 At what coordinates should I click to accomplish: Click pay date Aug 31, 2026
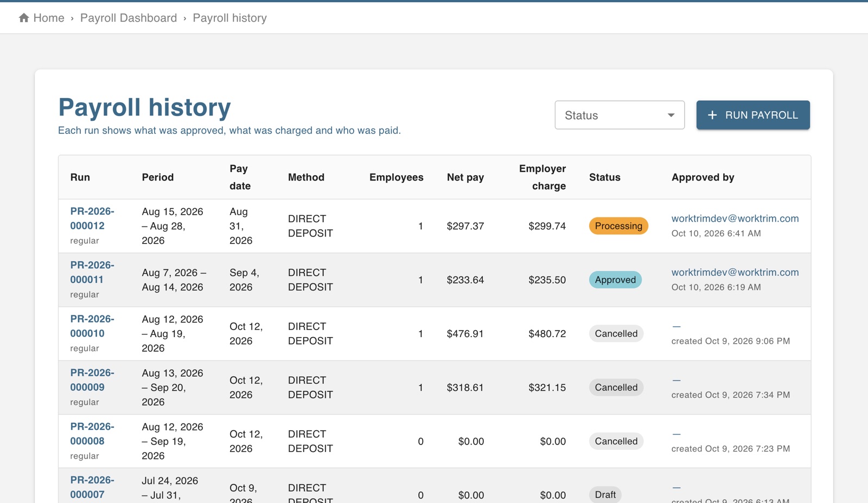click(x=241, y=226)
